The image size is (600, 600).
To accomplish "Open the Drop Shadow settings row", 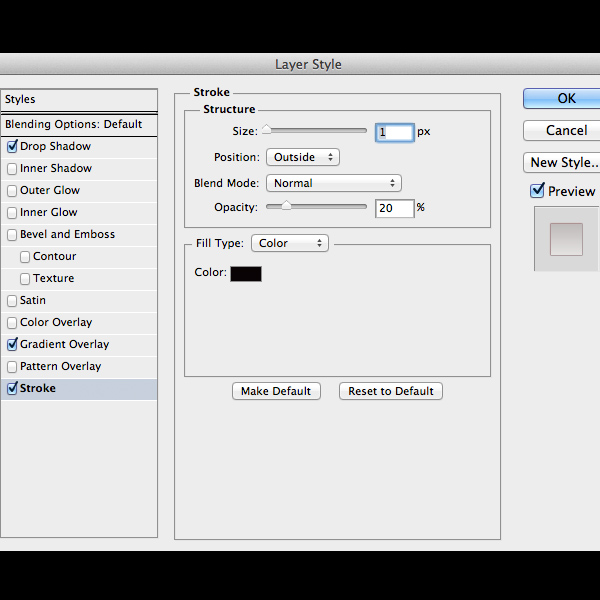I will [x=79, y=147].
